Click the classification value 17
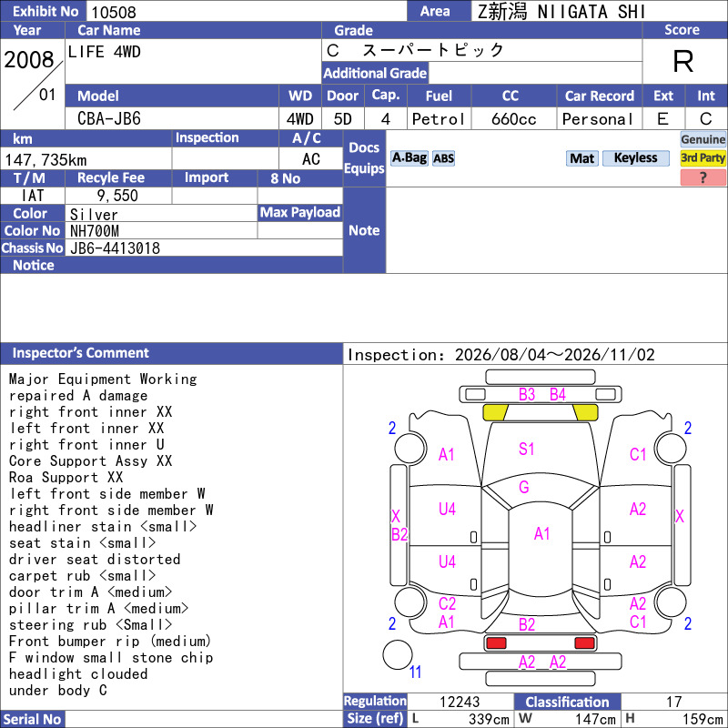 tap(673, 702)
